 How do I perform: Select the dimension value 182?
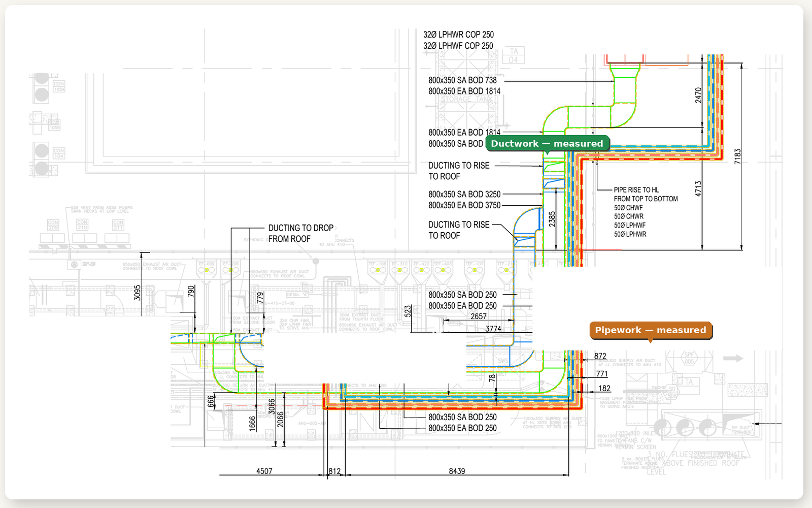click(604, 388)
